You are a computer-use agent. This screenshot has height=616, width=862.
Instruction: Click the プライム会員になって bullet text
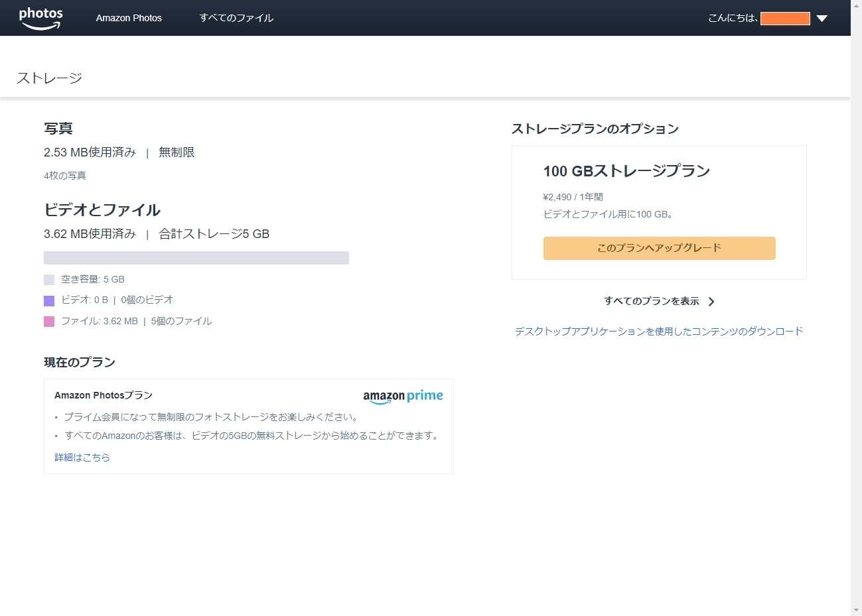pyautogui.click(x=212, y=417)
